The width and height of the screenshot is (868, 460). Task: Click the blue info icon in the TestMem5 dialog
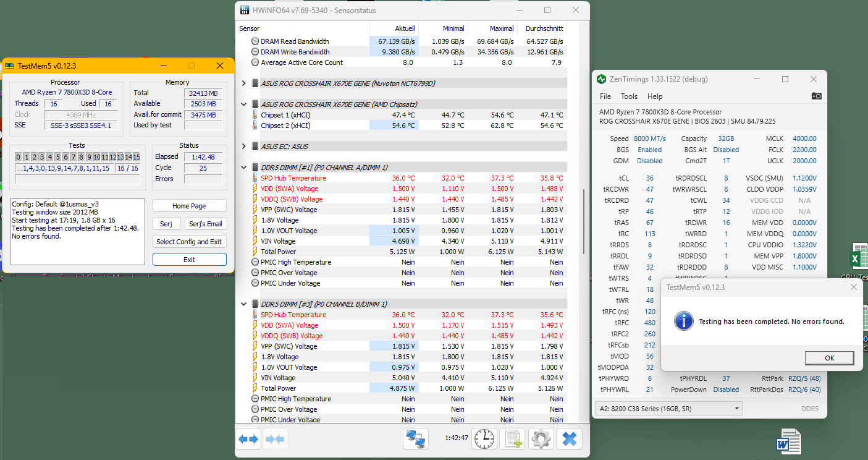pos(683,321)
